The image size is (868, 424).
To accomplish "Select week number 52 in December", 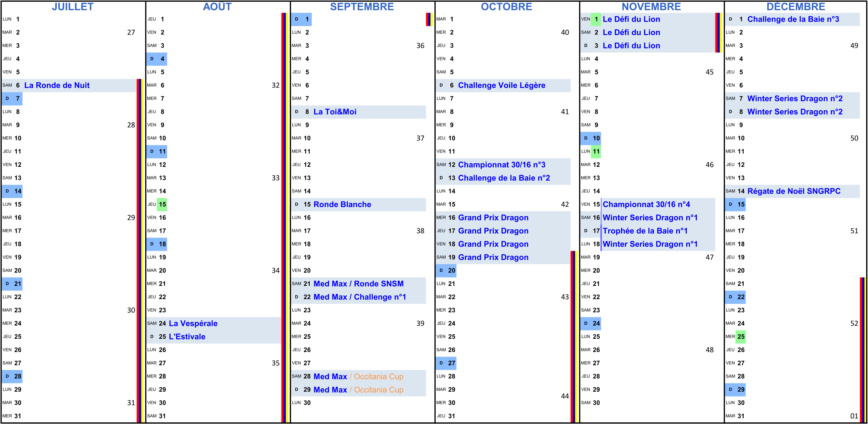I will pos(854,324).
